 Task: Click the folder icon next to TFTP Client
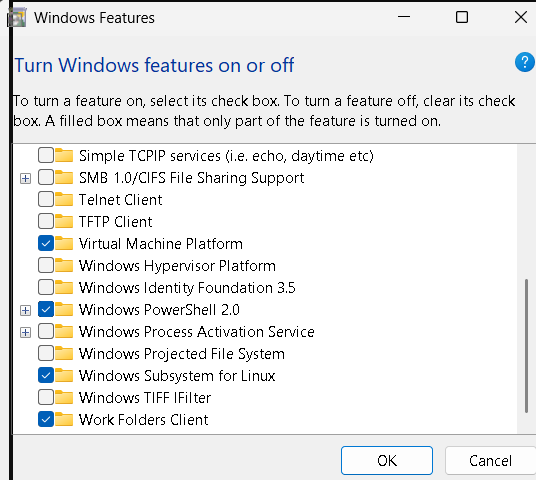[x=64, y=222]
